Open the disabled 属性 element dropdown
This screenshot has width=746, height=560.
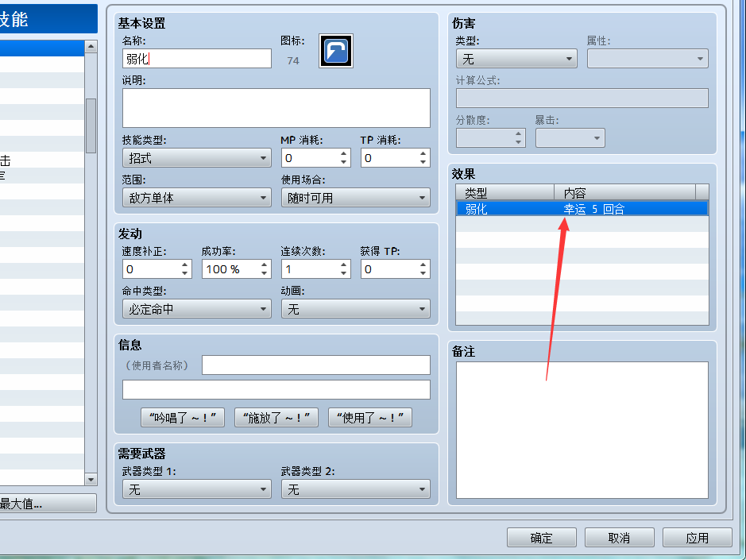click(x=647, y=59)
